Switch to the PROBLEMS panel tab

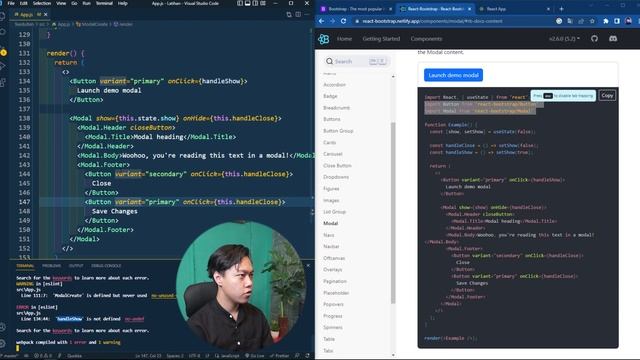tap(51, 266)
